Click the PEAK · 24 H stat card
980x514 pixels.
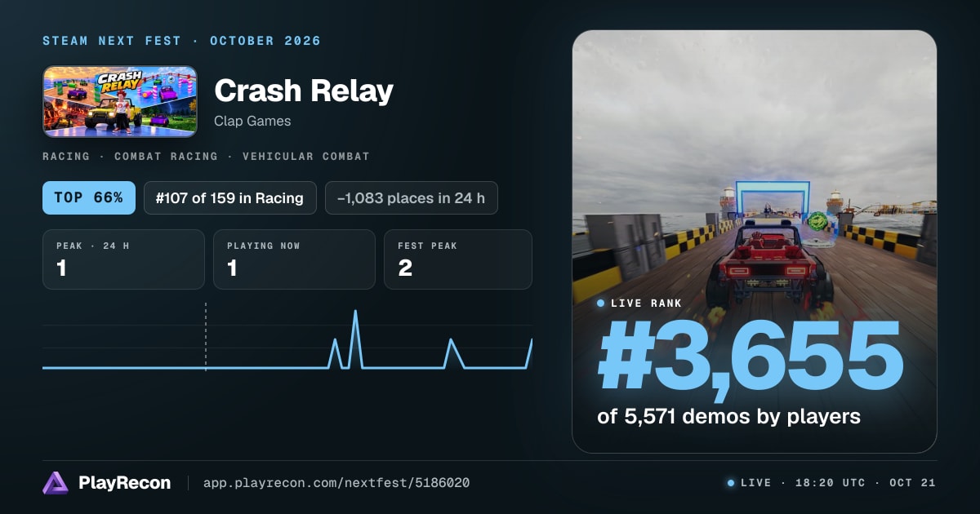coord(123,259)
